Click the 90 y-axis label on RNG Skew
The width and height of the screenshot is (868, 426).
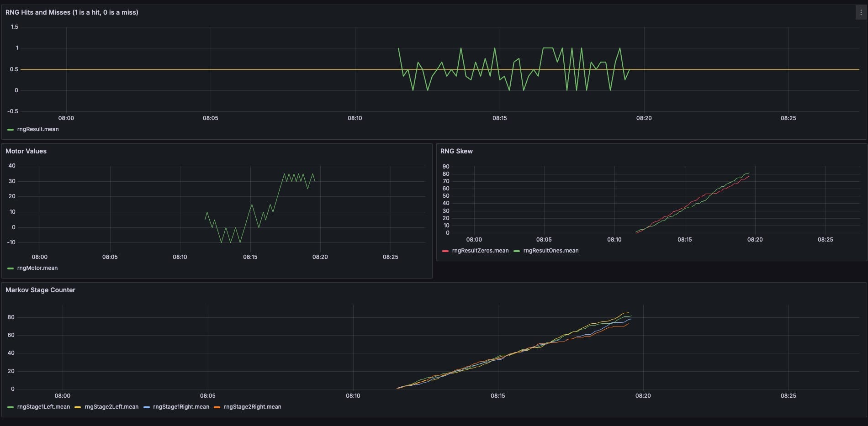446,167
